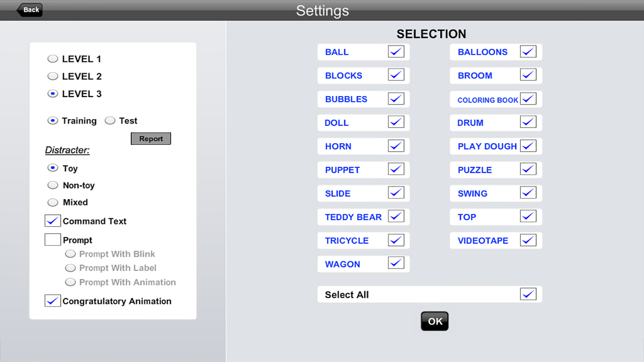
Task: Disable the Command Text checkbox
Action: [53, 221]
